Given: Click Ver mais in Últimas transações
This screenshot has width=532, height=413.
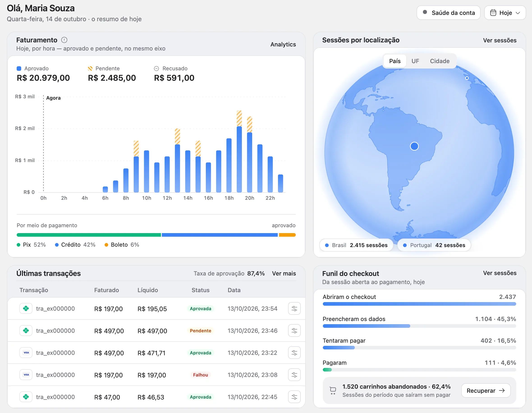Looking at the screenshot, I should pos(284,273).
